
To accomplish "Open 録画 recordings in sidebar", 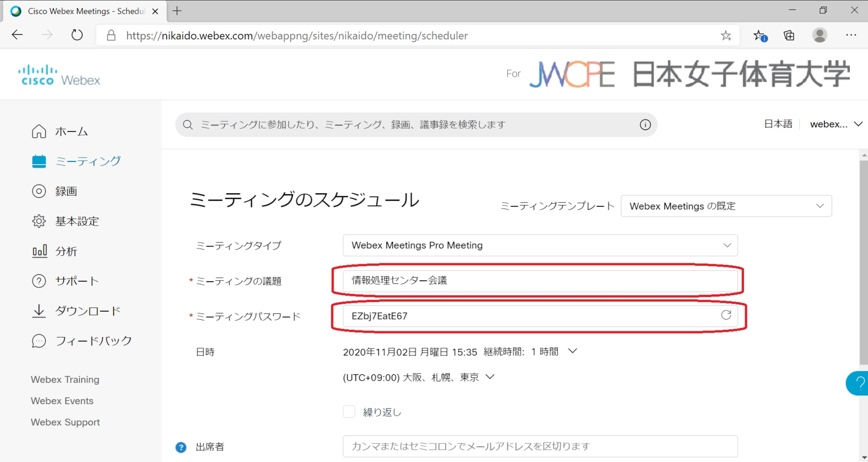I will tap(54, 191).
